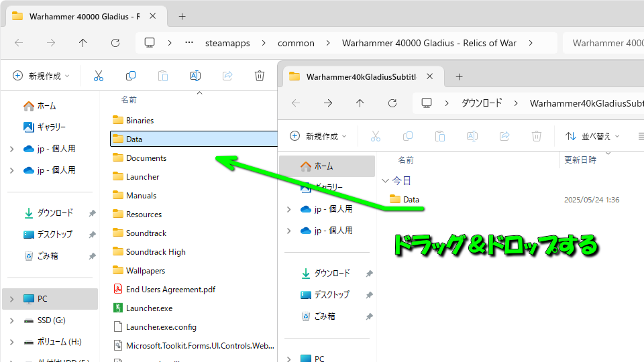Click steamapps breadcrumb in address bar
The height and width of the screenshot is (362, 644).
point(227,43)
